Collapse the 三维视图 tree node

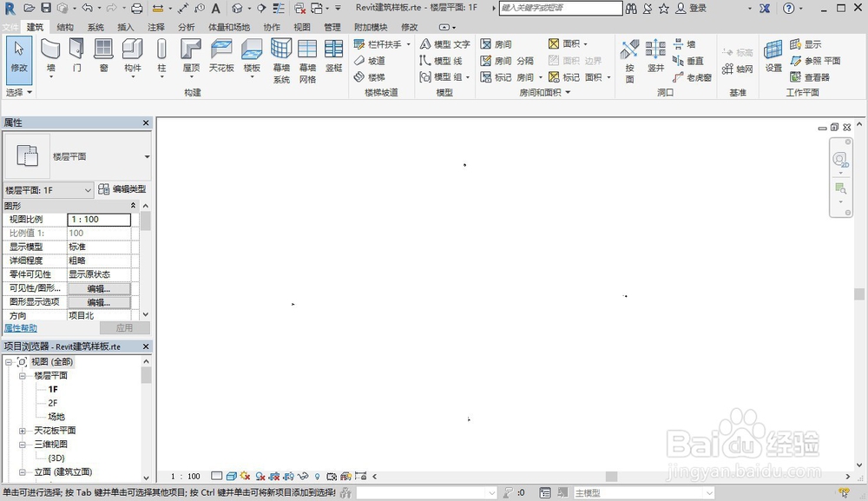pyautogui.click(x=23, y=444)
